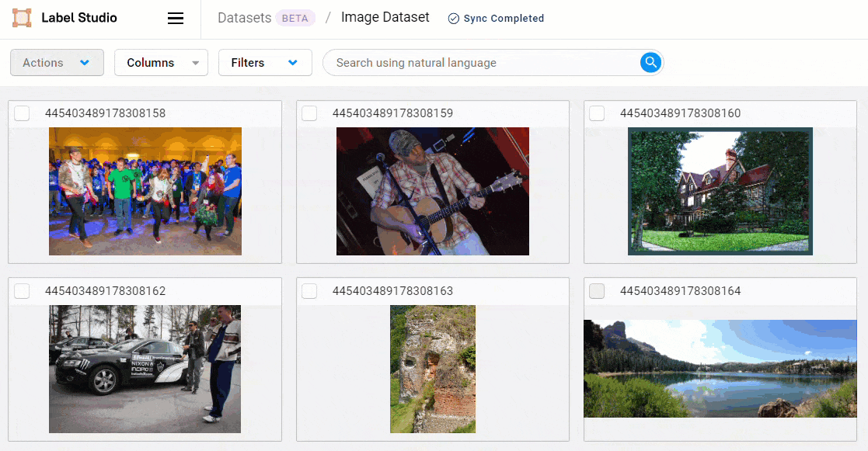Click the Sync Completed status link
The width and height of the screenshot is (868, 451).
(504, 18)
